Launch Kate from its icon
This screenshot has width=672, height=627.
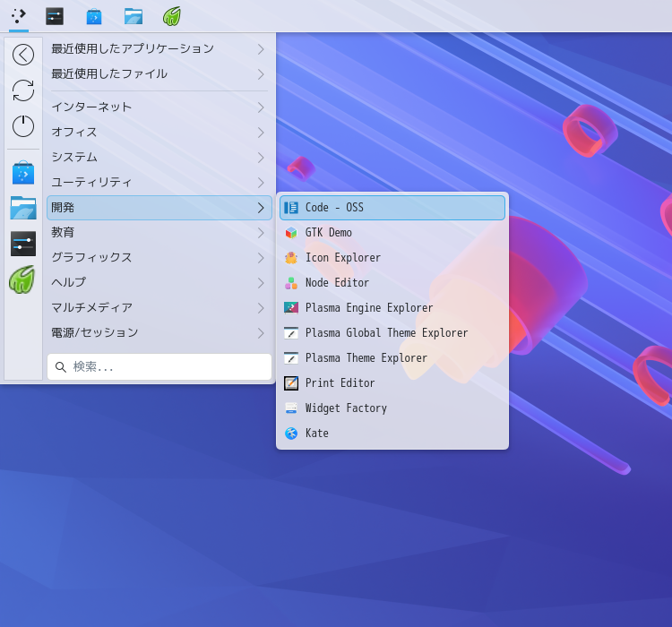tap(291, 434)
